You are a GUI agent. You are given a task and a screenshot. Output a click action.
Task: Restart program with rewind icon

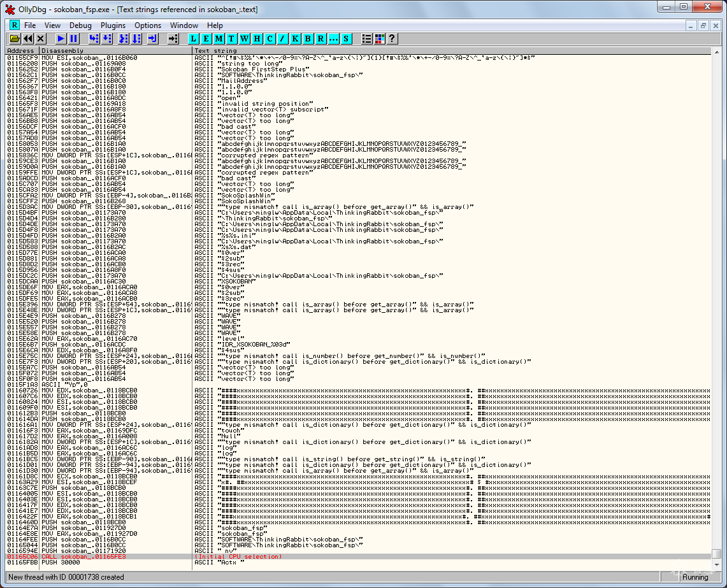tap(28, 39)
